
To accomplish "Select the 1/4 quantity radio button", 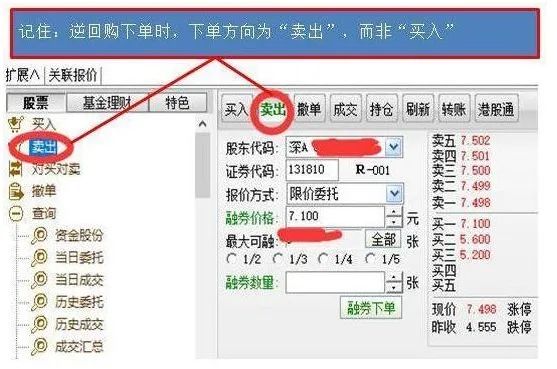I will point(323,259).
